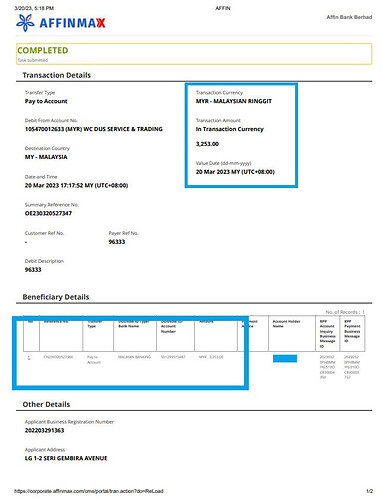The width and height of the screenshot is (382, 500).
Task: Click the transaction amount 3,253.00
Action: pyautogui.click(x=207, y=144)
